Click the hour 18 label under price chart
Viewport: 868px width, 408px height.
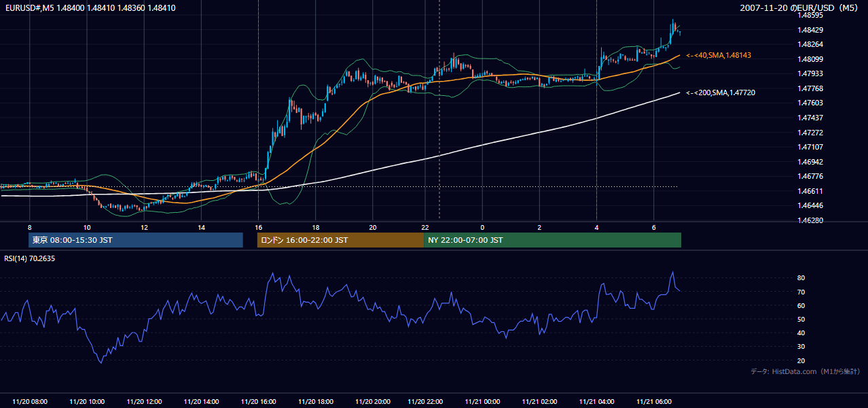coord(315,227)
